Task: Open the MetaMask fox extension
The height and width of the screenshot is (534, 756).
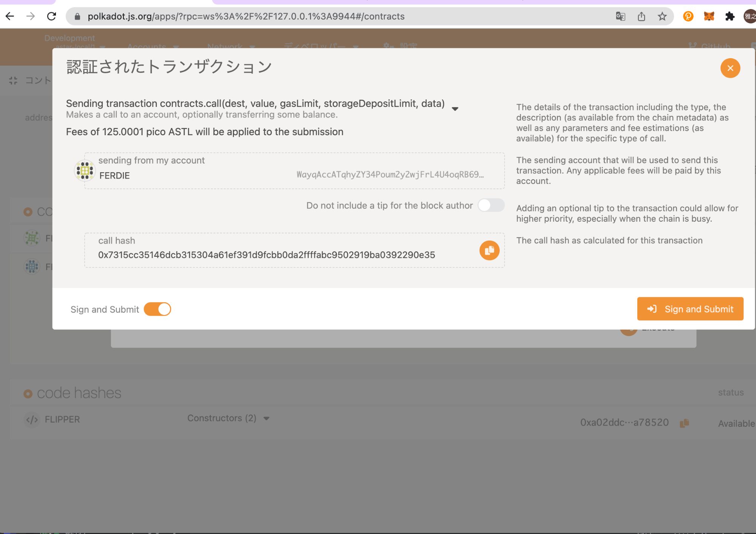Action: [709, 16]
